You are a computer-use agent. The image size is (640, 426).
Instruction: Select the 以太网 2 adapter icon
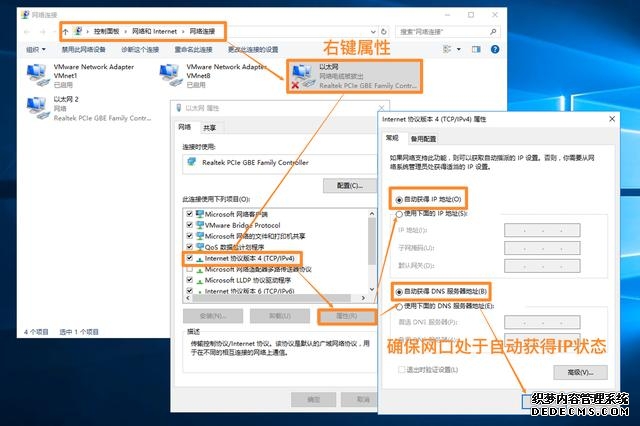tap(38, 108)
